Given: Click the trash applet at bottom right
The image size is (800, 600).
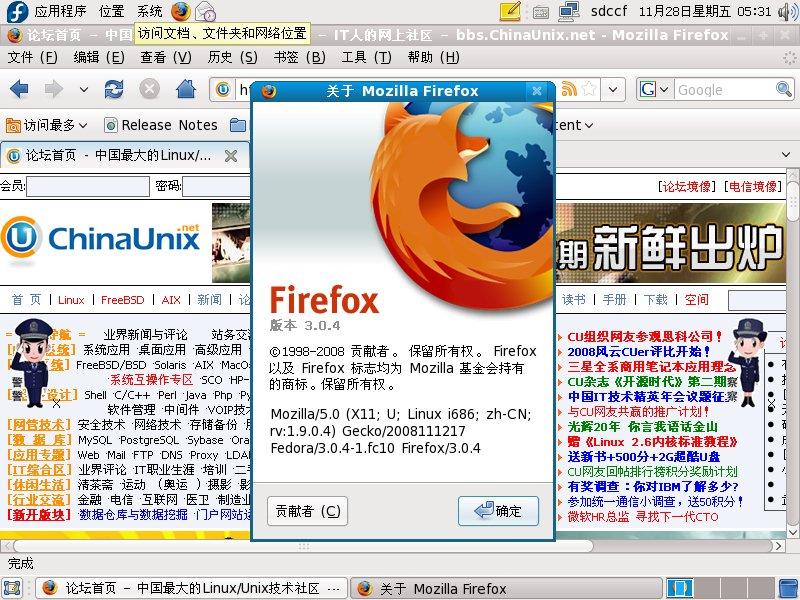Looking at the screenshot, I should pos(789,588).
